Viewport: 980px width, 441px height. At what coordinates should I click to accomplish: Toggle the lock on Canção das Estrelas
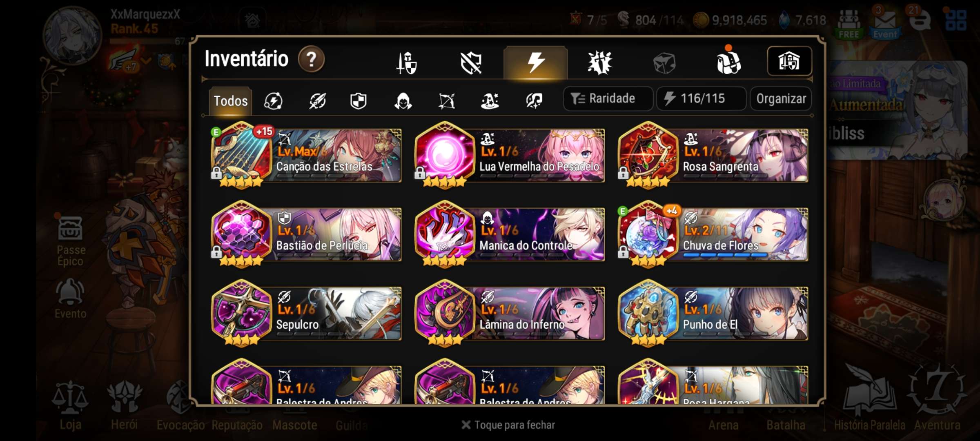pos(216,173)
